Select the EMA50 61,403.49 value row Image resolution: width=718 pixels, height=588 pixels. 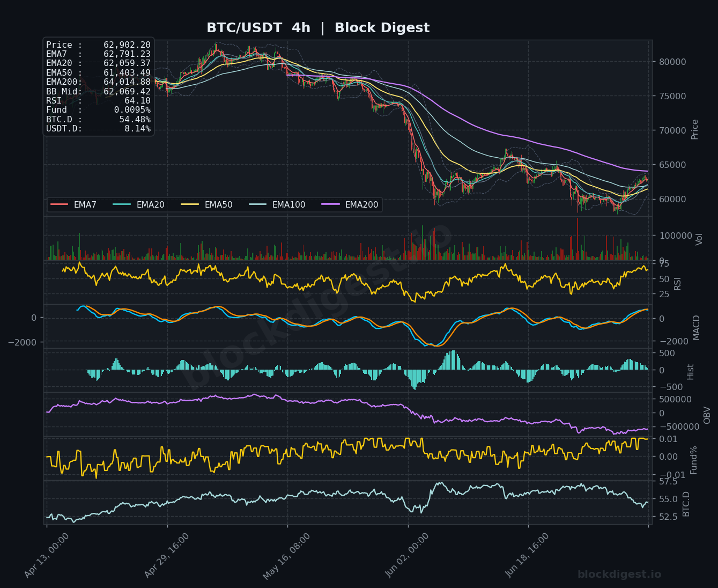pyautogui.click(x=98, y=73)
